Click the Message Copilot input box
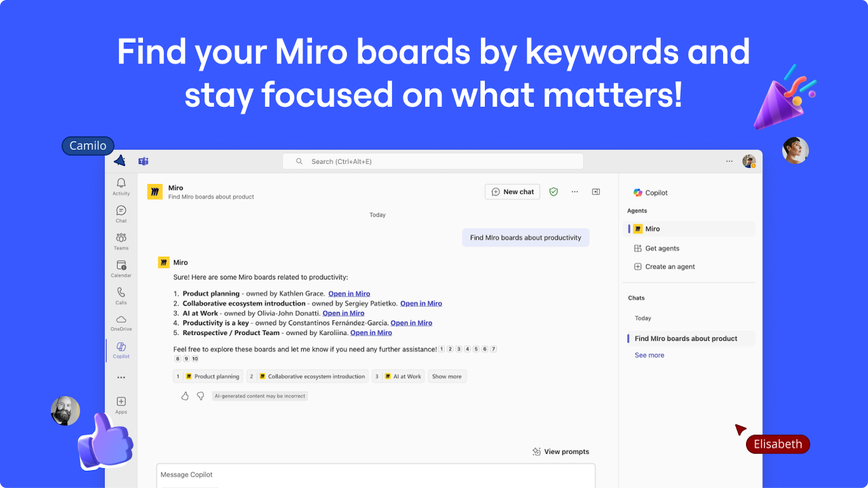 (376, 475)
